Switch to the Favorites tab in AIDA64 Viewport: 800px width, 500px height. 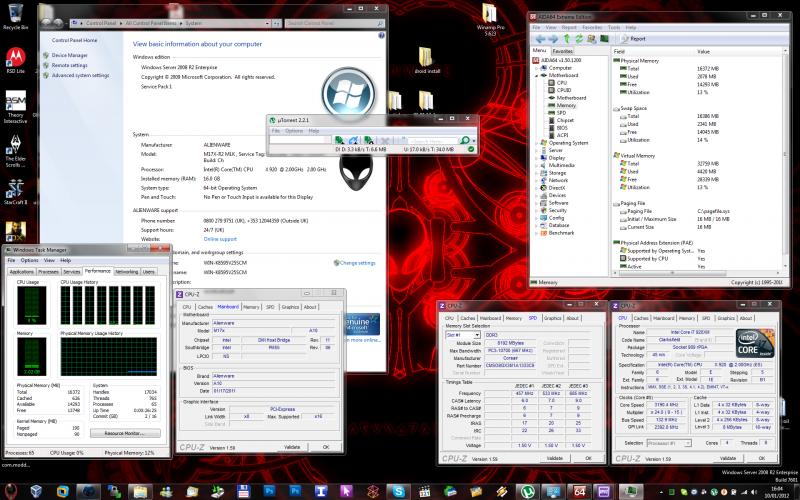[562, 51]
